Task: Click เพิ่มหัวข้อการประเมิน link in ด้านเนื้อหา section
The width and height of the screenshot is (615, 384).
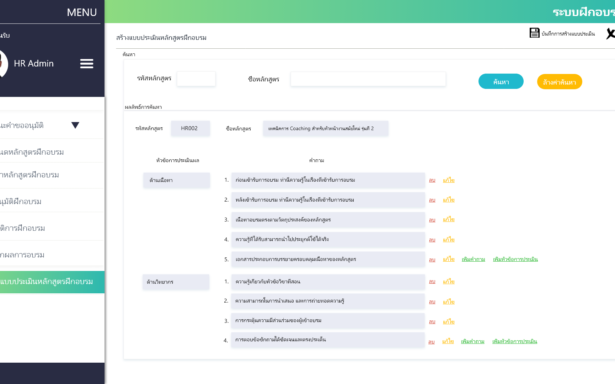Action: (x=515, y=259)
